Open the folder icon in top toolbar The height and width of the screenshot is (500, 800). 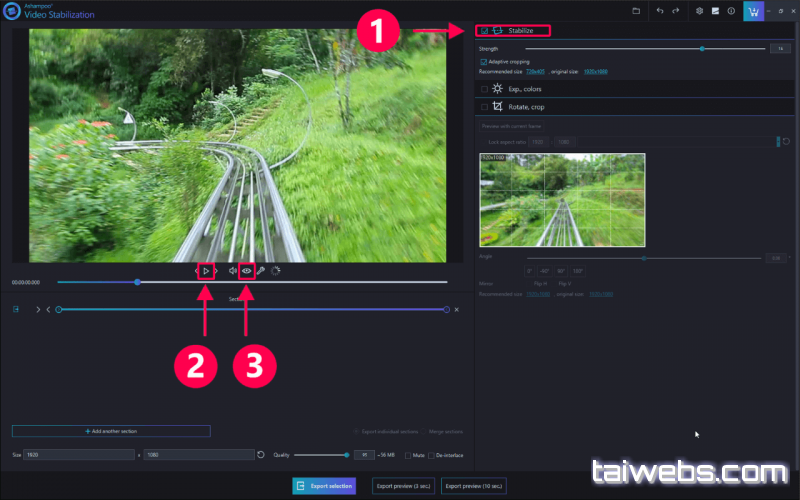[x=636, y=11]
